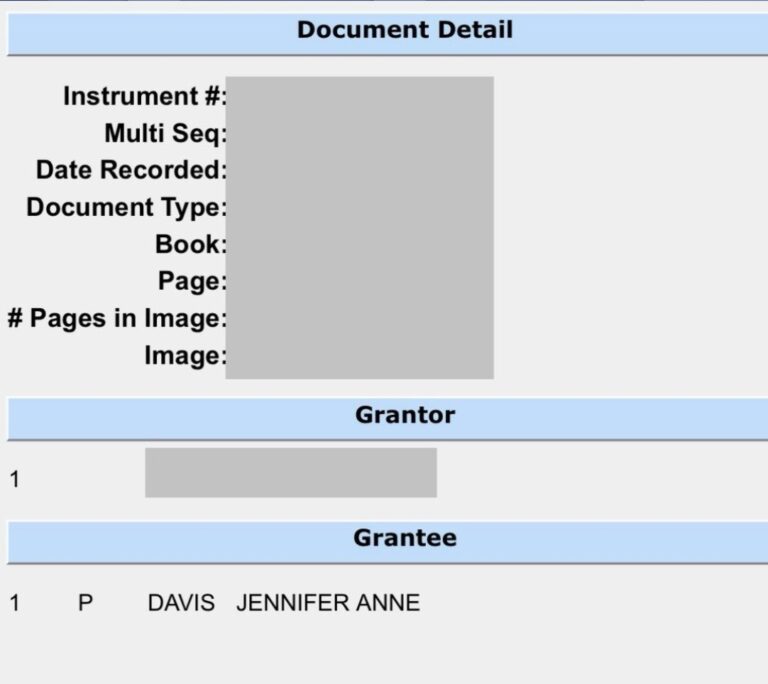This screenshot has width=768, height=684.
Task: Click the Grantee section header
Action: tap(404, 538)
